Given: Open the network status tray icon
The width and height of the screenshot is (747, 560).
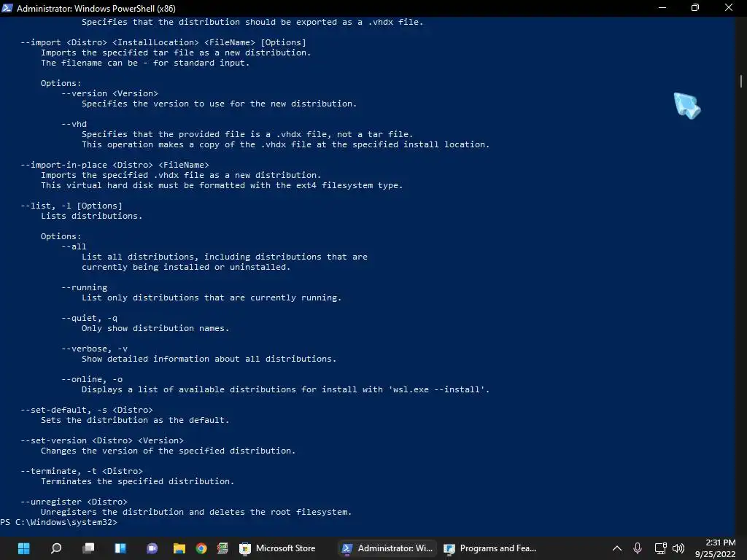Looking at the screenshot, I should click(x=660, y=548).
